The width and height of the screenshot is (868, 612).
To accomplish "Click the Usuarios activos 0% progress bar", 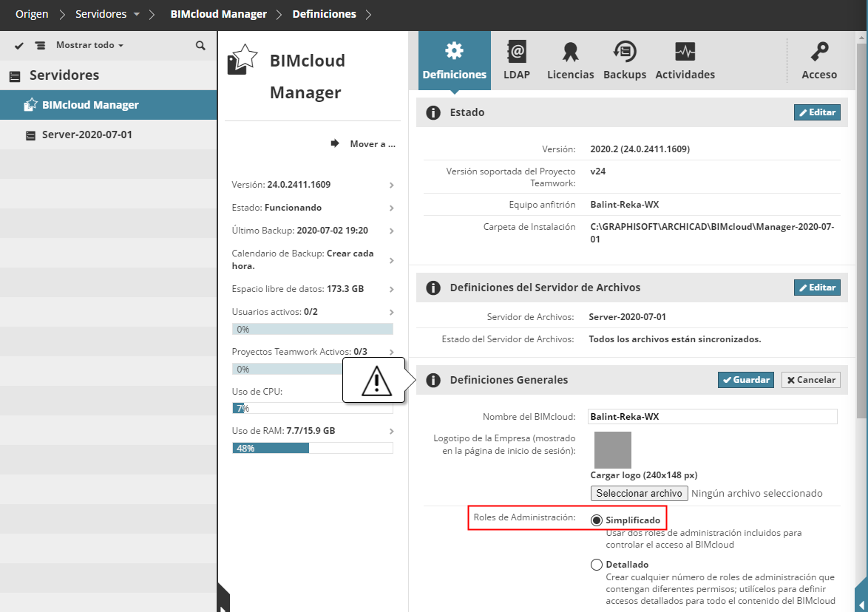I will click(x=313, y=329).
